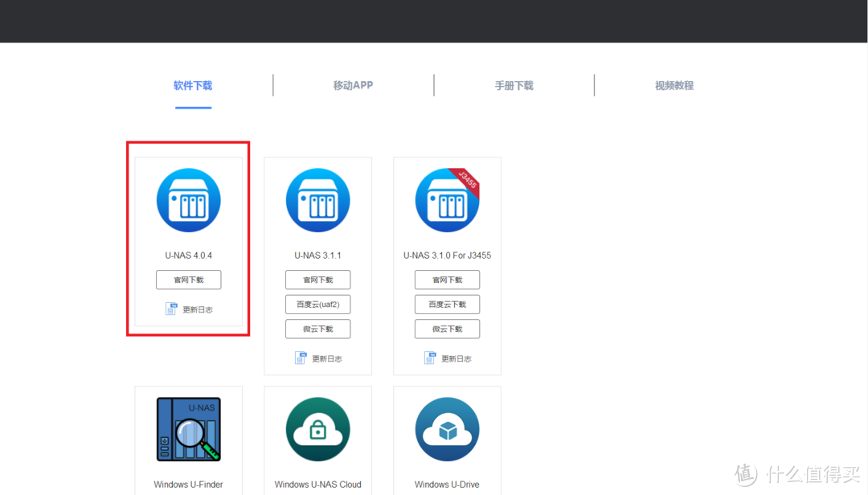Screen dimensions: 868x495
Task: Click the 更新日志 document icon under U-NAS 3.1.1
Action: click(301, 358)
